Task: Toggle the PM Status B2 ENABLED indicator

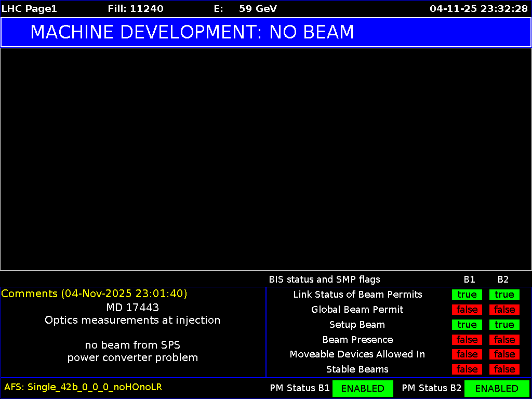Action: [x=497, y=388]
